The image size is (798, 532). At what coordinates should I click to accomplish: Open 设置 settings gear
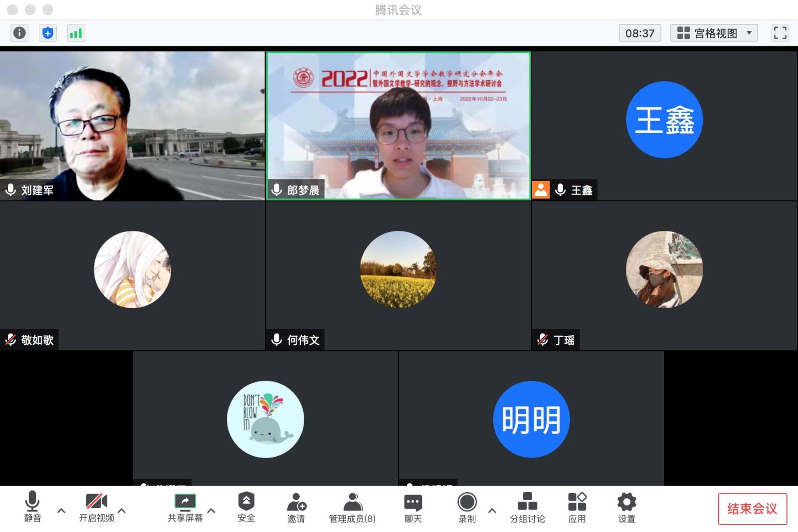626,507
